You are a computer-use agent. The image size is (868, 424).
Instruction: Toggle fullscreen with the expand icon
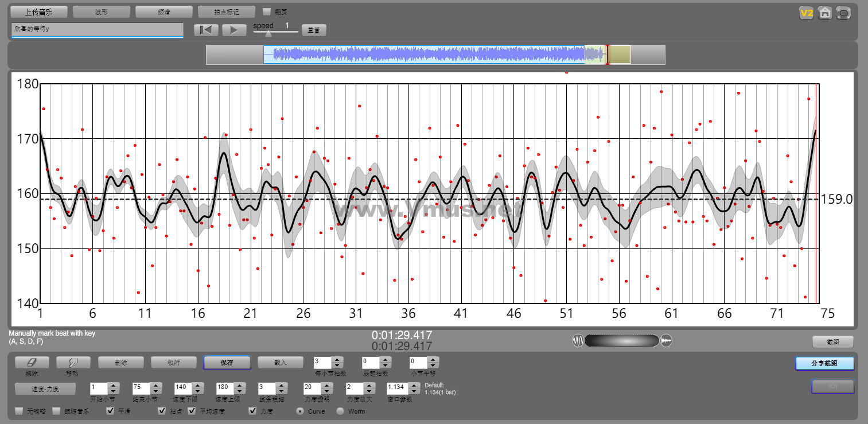click(843, 13)
